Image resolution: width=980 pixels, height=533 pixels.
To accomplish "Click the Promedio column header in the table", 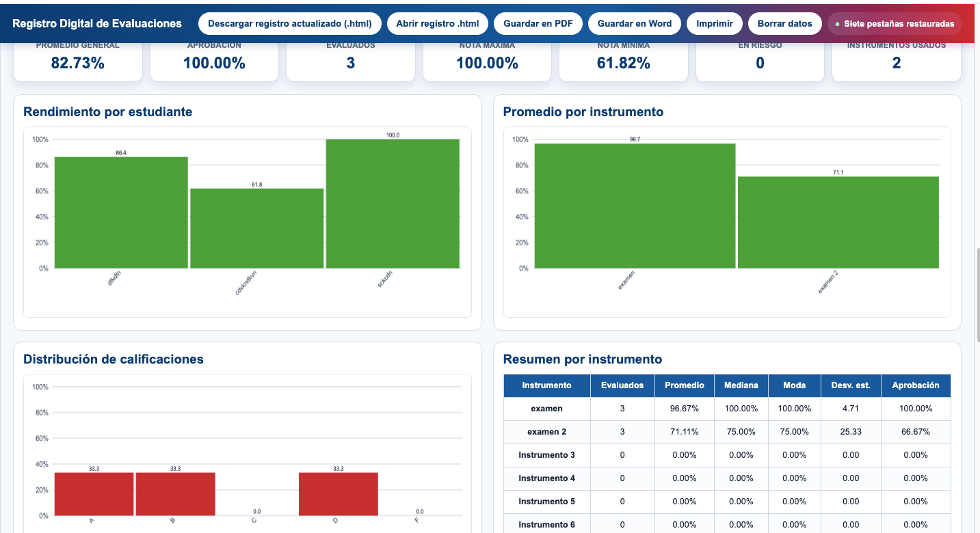I will [x=685, y=385].
